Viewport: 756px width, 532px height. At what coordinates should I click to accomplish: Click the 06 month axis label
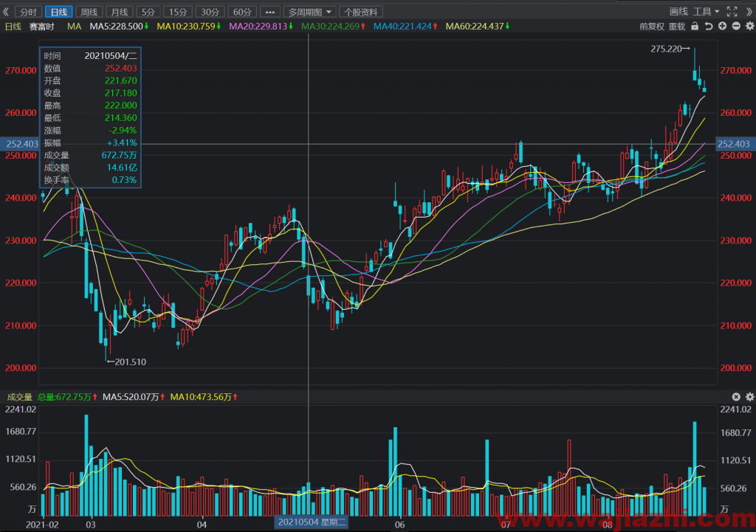coord(399,525)
